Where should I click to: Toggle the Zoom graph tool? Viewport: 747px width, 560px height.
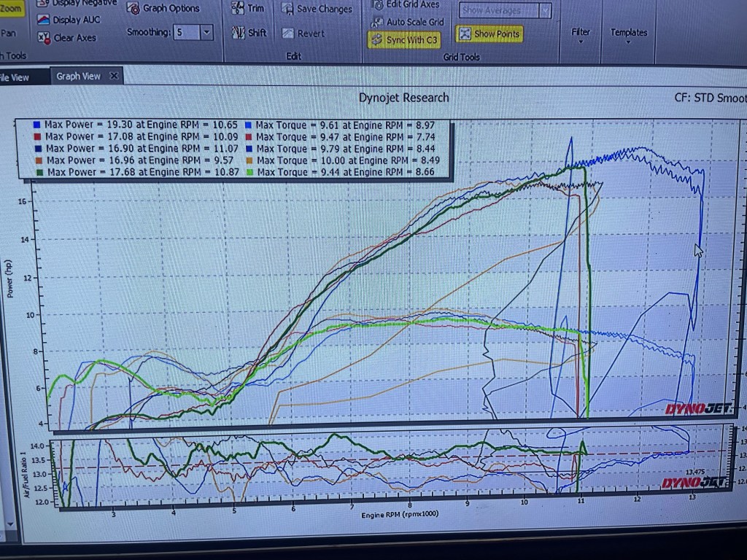point(11,9)
